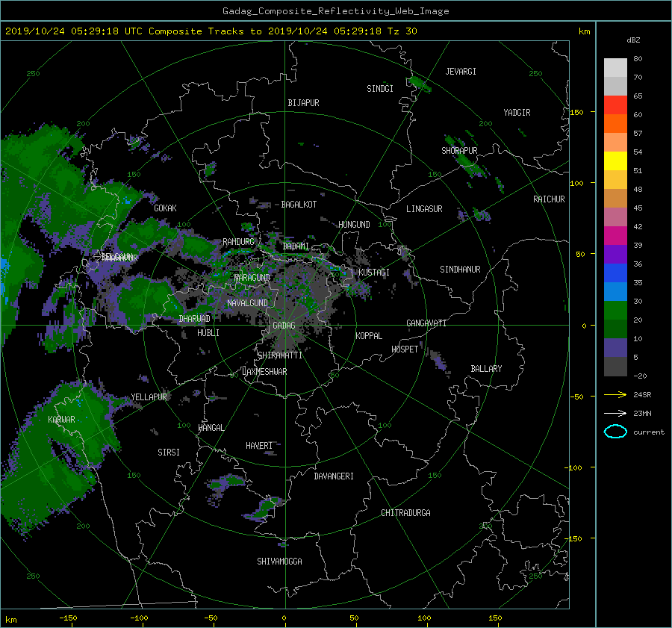Click the KARWAR city label
Viewport: 672px width, 628px height.
pos(61,420)
